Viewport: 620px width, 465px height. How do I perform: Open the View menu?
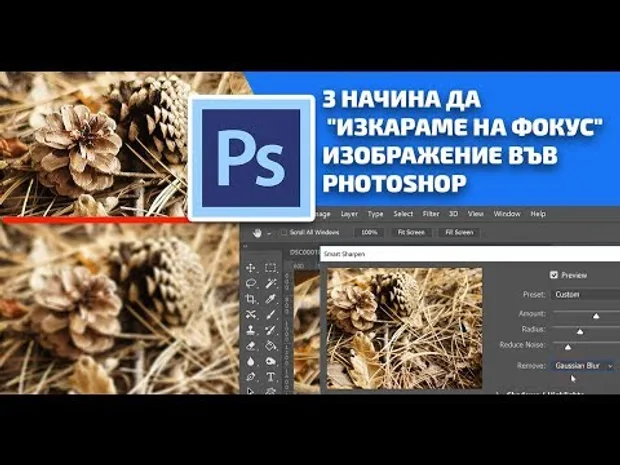[476, 214]
